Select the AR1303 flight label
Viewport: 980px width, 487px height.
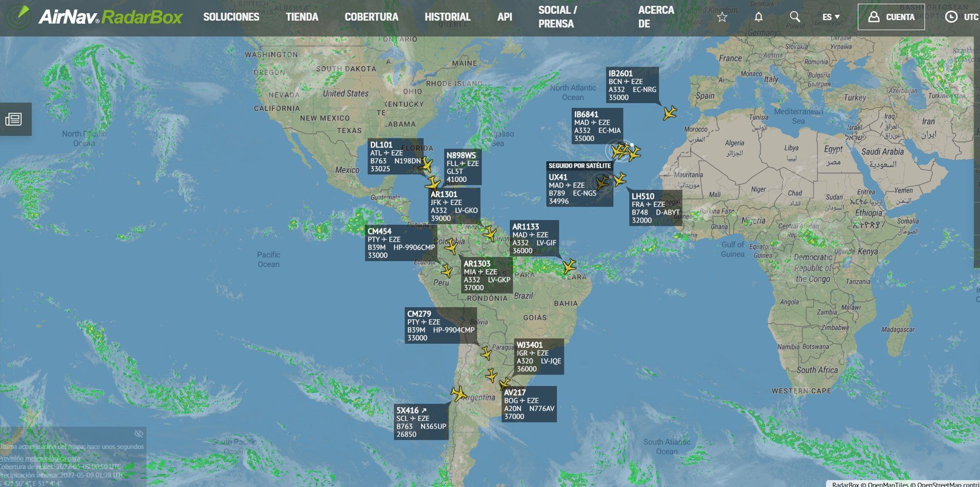click(487, 275)
